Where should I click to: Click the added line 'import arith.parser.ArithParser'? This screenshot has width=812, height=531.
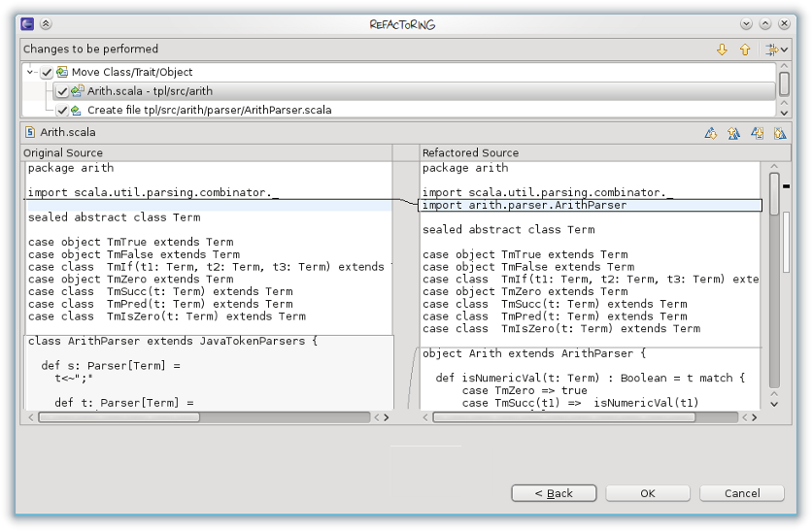[x=524, y=206]
